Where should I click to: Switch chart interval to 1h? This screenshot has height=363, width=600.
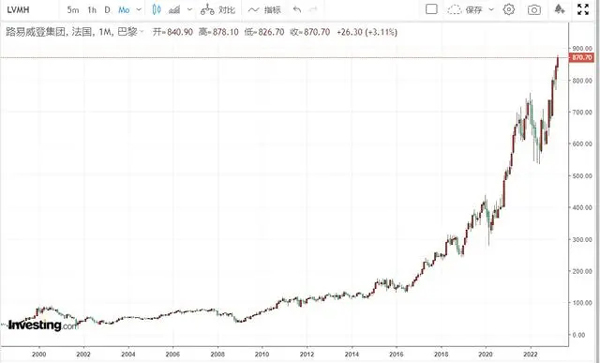(x=92, y=10)
